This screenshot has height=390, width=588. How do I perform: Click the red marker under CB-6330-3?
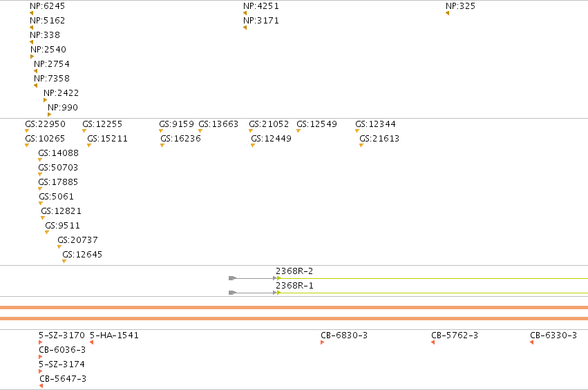pos(532,342)
